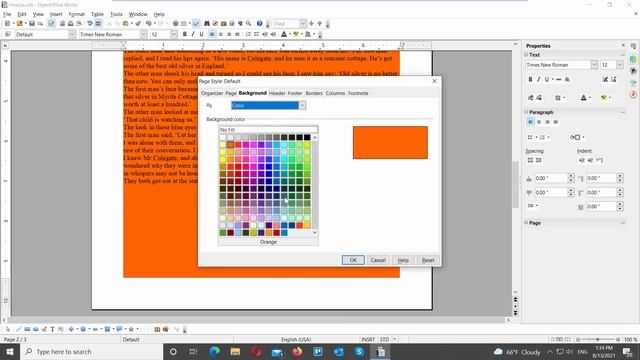This screenshot has height=360, width=640.
Task: Select the Line tool in drawing toolbar
Action: coord(18,329)
